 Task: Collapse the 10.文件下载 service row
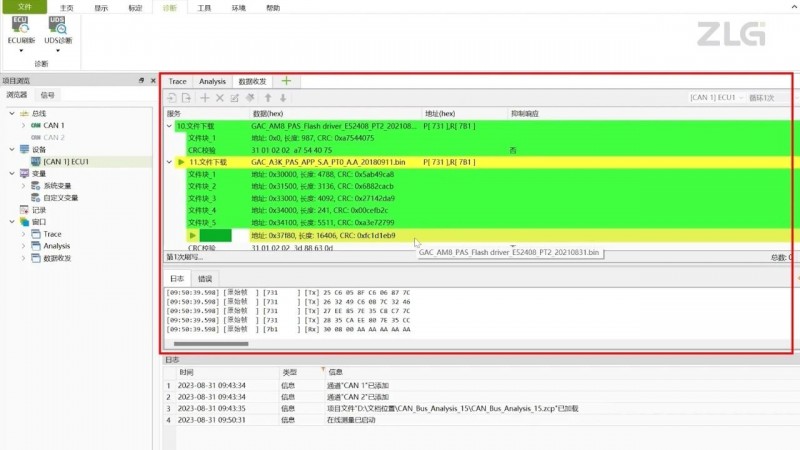(169, 126)
